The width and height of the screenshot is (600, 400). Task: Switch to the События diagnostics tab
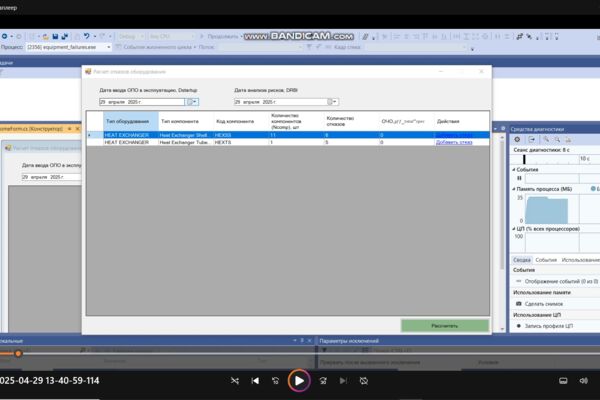pyautogui.click(x=546, y=260)
